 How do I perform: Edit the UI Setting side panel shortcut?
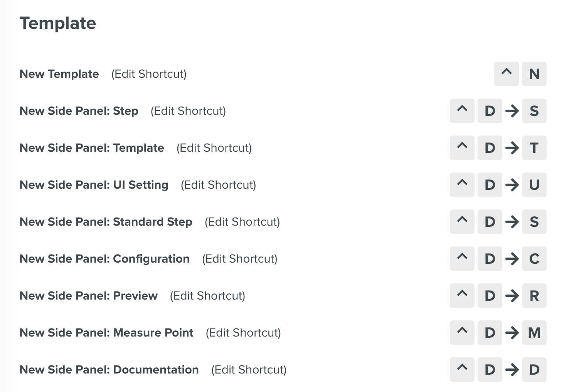pos(218,185)
